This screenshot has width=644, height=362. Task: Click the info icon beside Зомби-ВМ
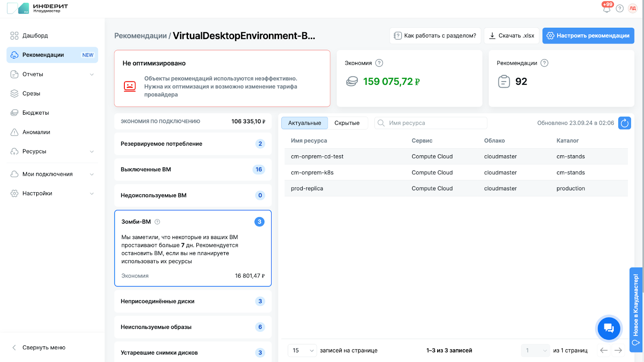[x=157, y=222]
